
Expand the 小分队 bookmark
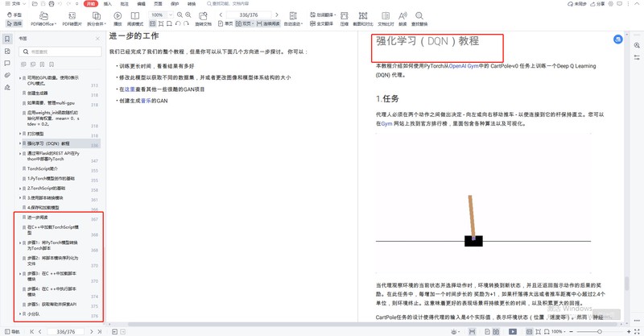pyautogui.click(x=20, y=314)
